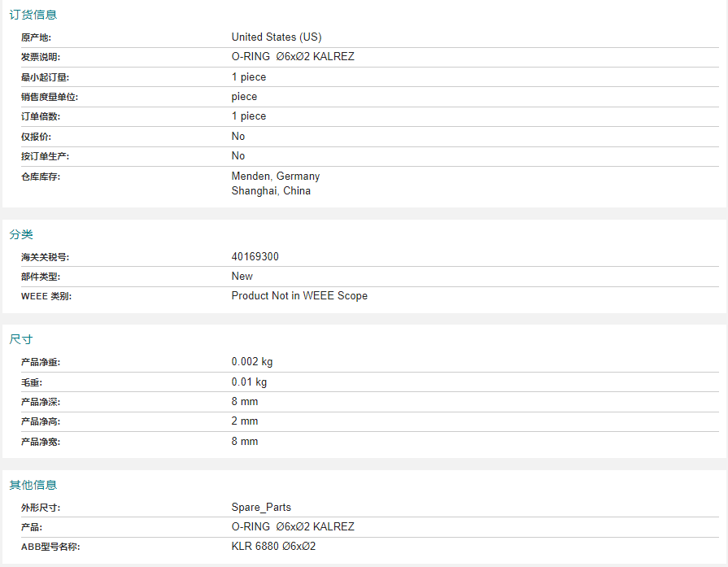Click the 最小起订量 label
This screenshot has width=728, height=567.
pyautogui.click(x=45, y=77)
